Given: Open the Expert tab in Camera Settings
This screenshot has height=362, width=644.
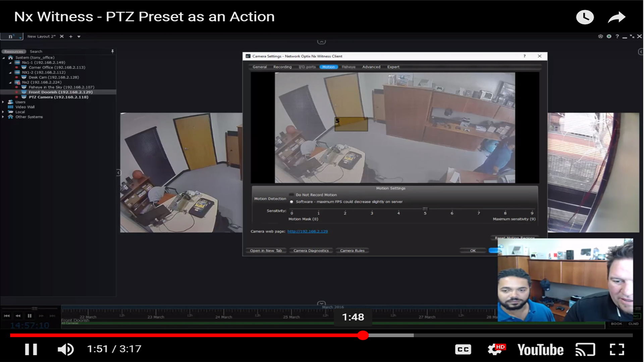Looking at the screenshot, I should (393, 67).
